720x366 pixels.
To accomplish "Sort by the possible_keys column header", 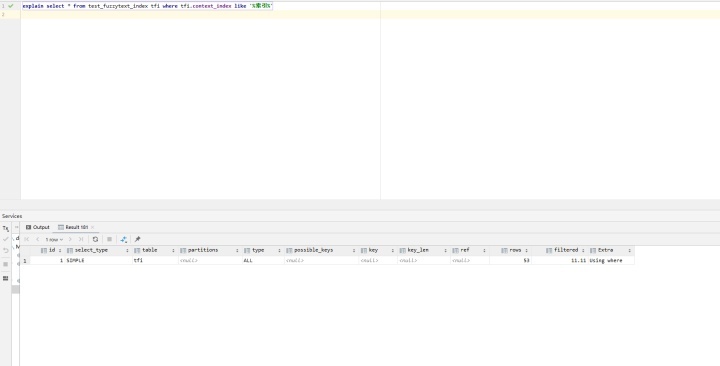I will pos(321,250).
